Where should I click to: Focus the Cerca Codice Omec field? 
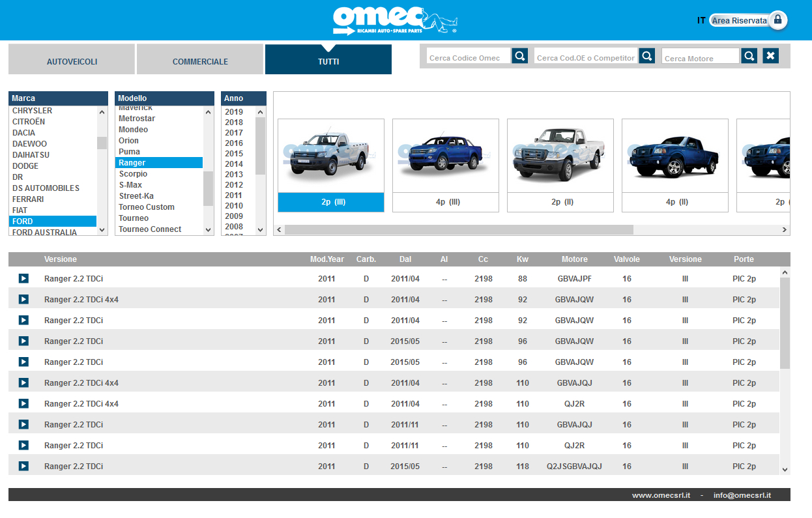[x=469, y=56]
